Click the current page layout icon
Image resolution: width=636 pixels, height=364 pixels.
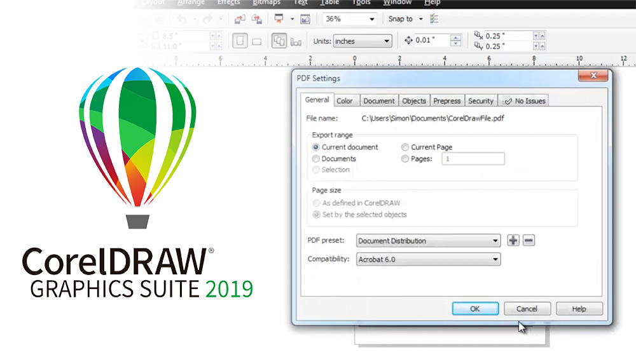tap(296, 42)
